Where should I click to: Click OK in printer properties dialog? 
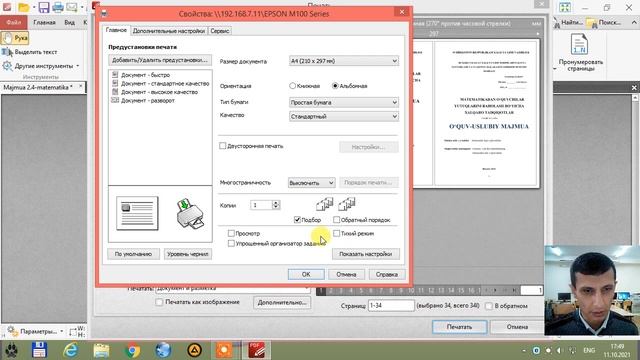click(306, 274)
